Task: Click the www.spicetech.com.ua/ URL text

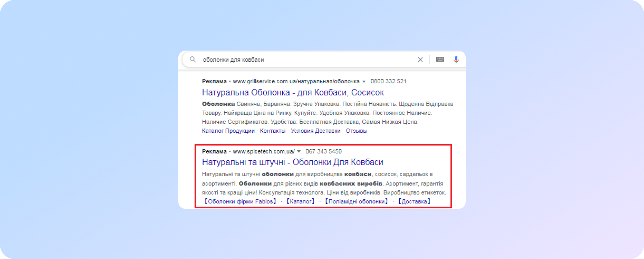Action: pos(264,151)
